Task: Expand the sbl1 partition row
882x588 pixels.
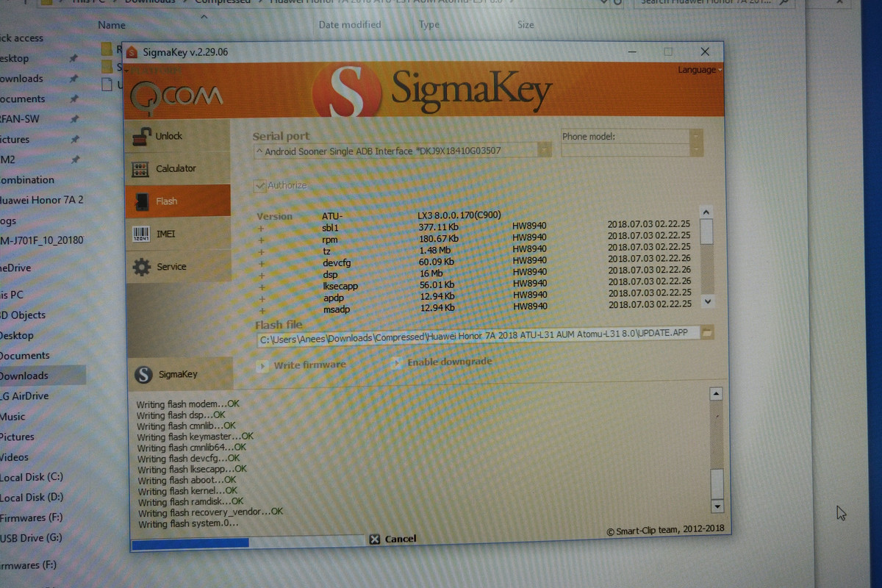Action: tap(261, 228)
